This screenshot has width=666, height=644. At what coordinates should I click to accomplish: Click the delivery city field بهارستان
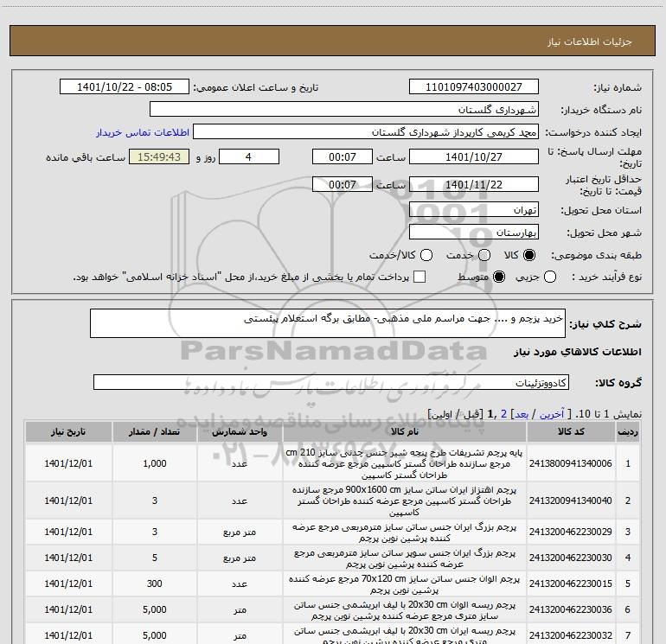coord(474,233)
